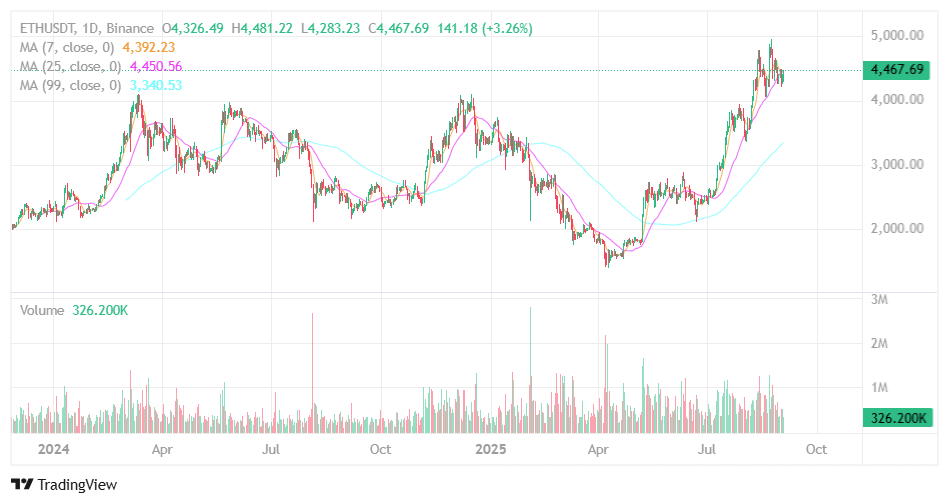Image resolution: width=949 pixels, height=504 pixels.
Task: Click the close price C4,467.69 value
Action: tap(399, 28)
